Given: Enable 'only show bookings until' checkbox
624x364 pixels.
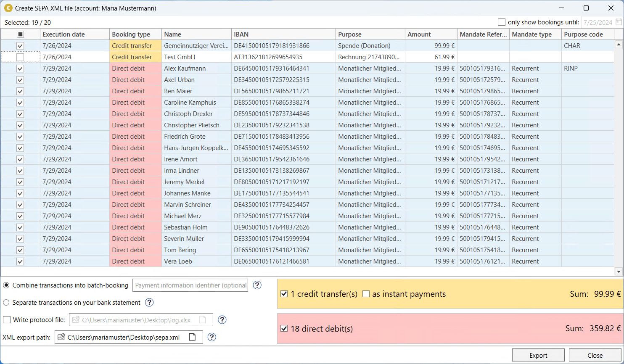Looking at the screenshot, I should (x=502, y=22).
